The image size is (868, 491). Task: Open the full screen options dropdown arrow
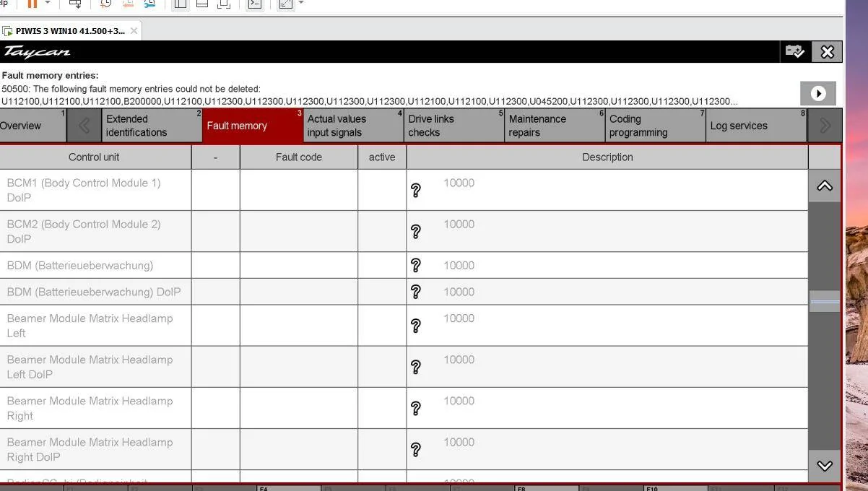pos(301,3)
